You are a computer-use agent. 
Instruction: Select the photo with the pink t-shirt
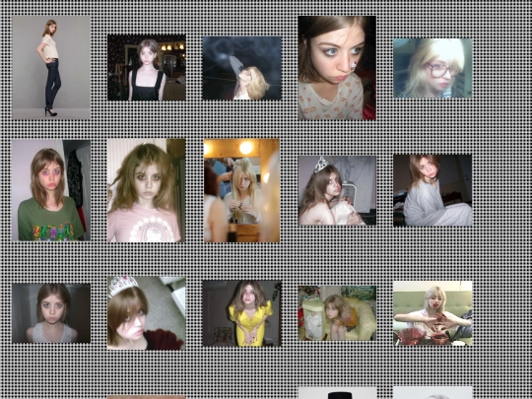click(146, 190)
